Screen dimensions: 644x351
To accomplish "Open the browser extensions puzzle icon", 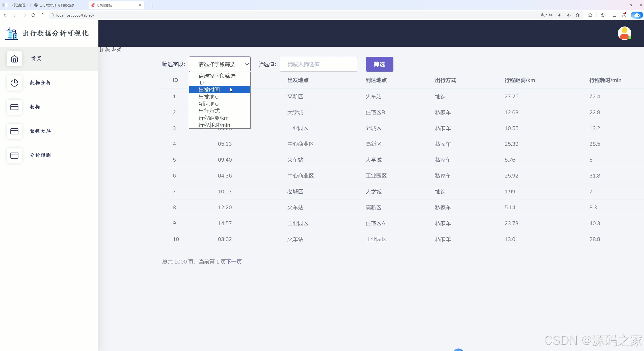I will (590, 15).
